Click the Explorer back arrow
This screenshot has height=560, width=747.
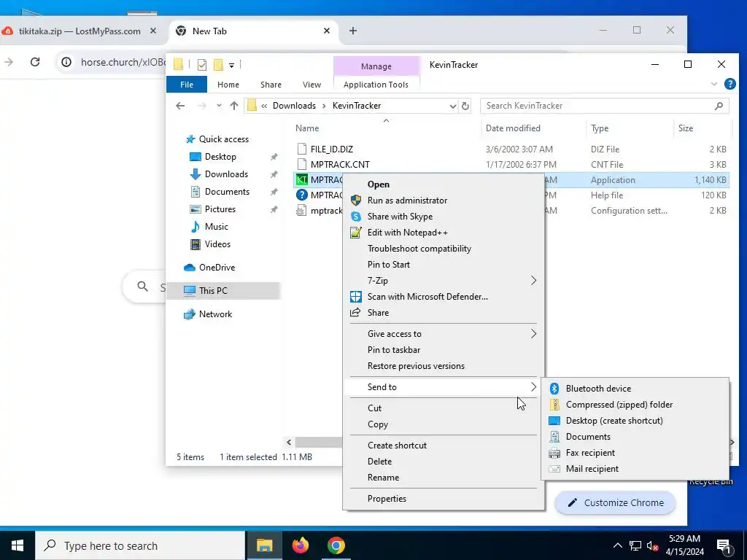pos(180,106)
